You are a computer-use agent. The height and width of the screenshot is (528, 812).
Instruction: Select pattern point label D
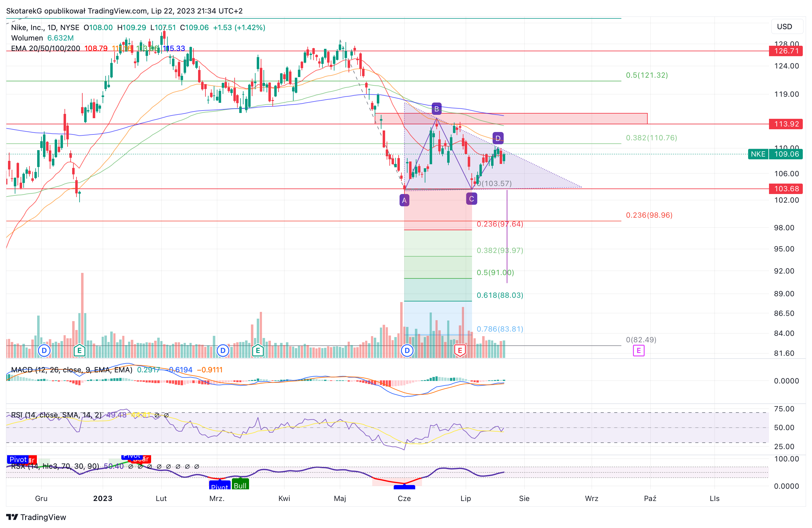(498, 138)
